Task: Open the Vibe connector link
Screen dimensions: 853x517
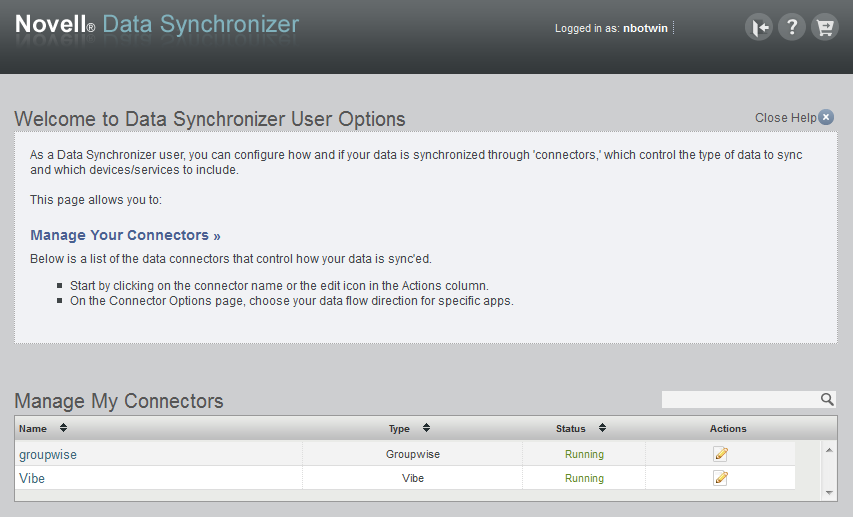Action: [32, 478]
